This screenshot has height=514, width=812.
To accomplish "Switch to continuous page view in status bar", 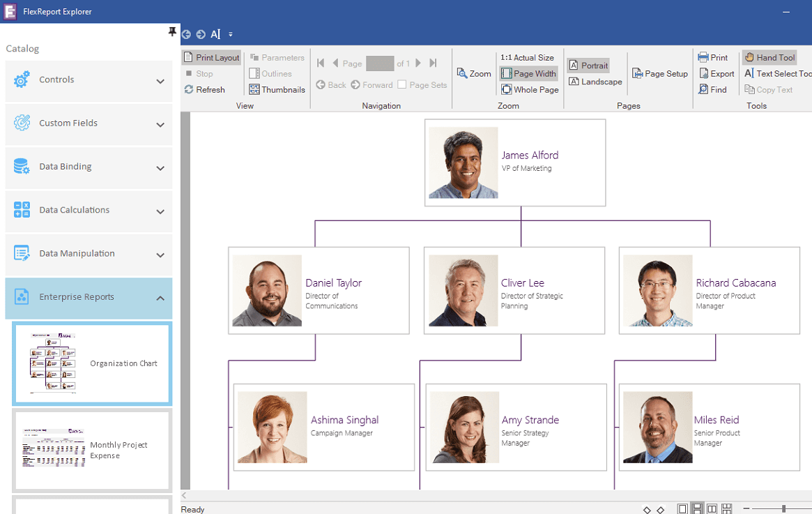I will 698,509.
